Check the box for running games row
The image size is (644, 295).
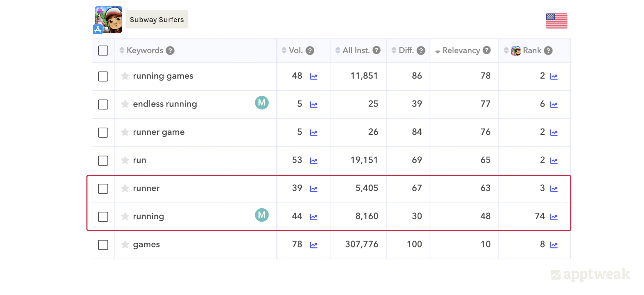[103, 76]
